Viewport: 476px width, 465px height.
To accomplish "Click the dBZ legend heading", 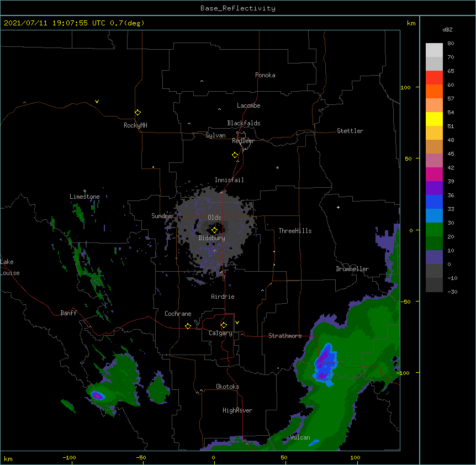I will (x=447, y=29).
